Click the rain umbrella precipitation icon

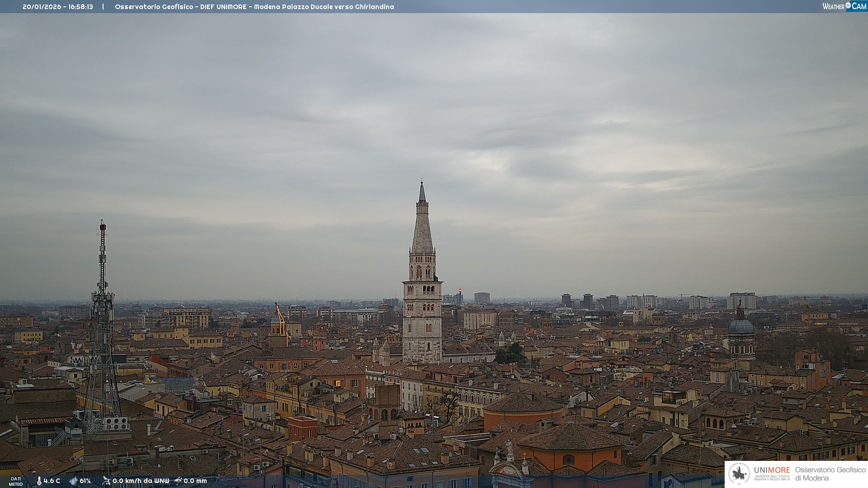tap(178, 481)
